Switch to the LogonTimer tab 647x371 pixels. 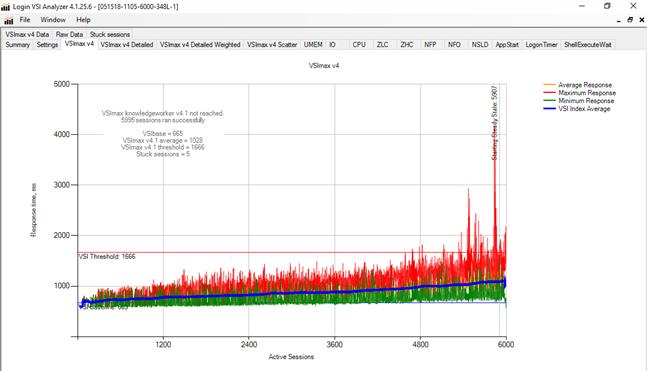541,45
